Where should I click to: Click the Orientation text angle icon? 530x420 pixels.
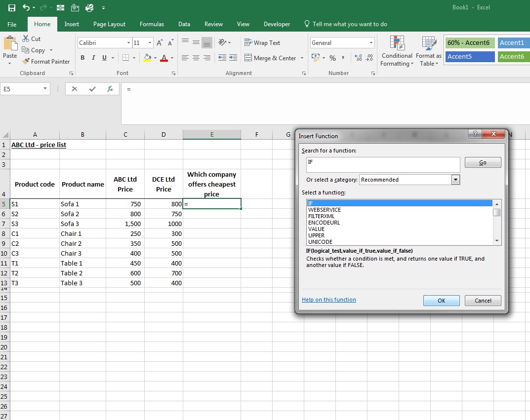[x=222, y=42]
